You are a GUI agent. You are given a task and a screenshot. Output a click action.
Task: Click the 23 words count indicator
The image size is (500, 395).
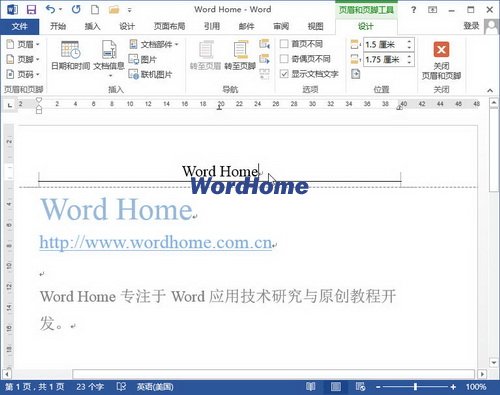point(90,387)
